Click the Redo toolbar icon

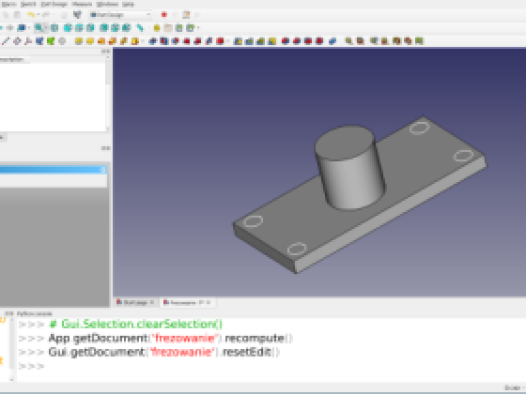coord(46,15)
